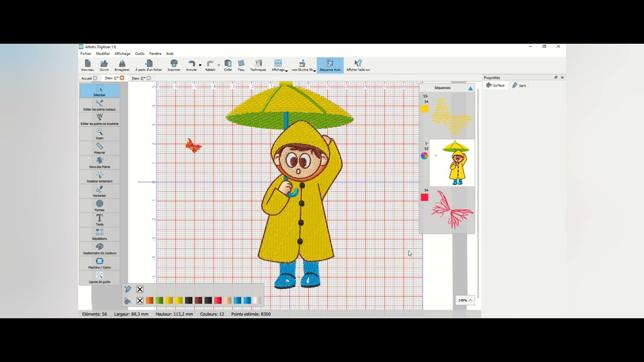
Task: Select the Sélection tool
Action: pos(100,91)
